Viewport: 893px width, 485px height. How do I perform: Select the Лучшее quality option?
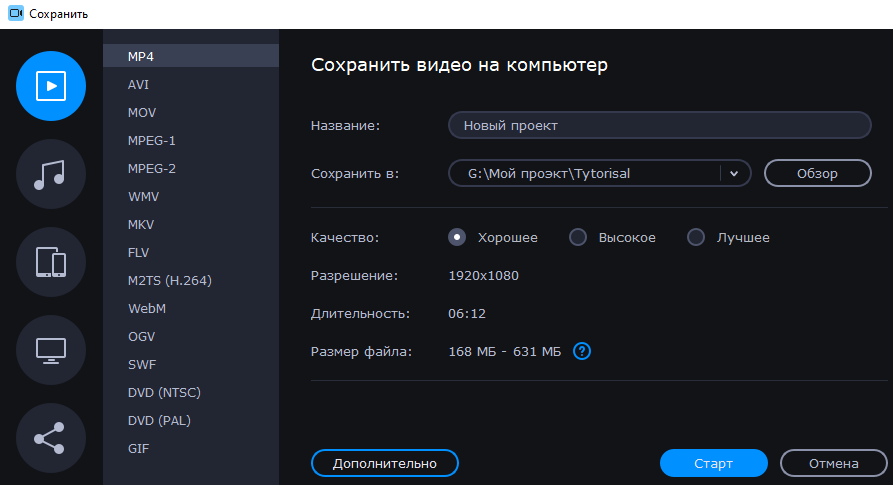point(696,237)
